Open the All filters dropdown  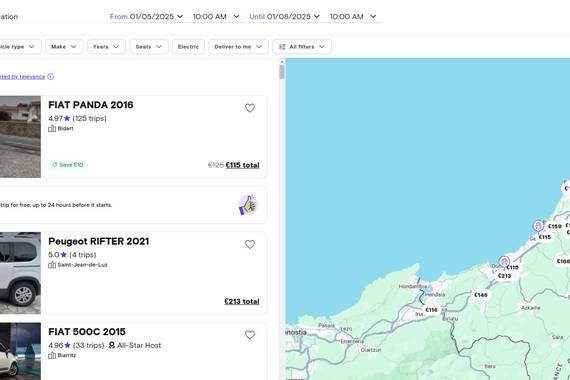(302, 47)
